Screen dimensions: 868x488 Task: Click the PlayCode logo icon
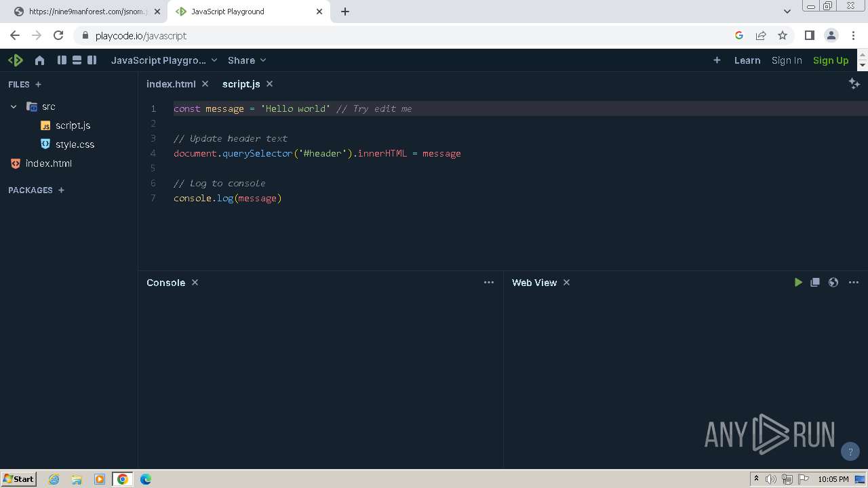[x=16, y=60]
